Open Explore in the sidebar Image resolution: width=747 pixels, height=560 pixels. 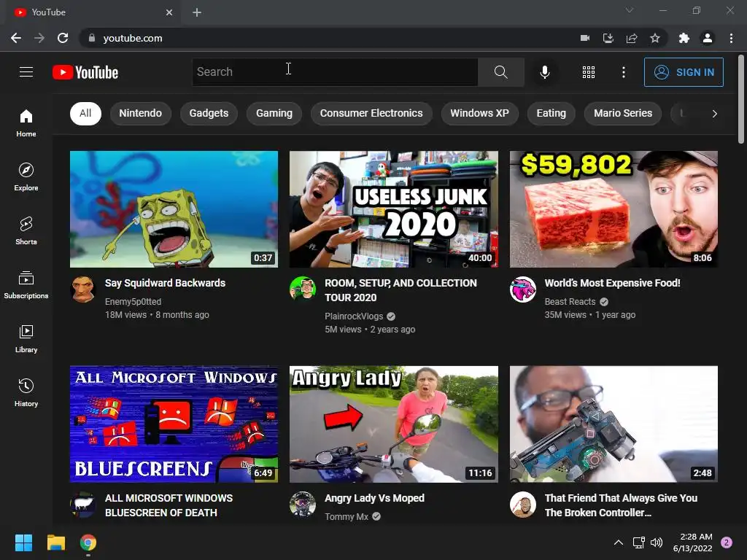click(x=26, y=176)
